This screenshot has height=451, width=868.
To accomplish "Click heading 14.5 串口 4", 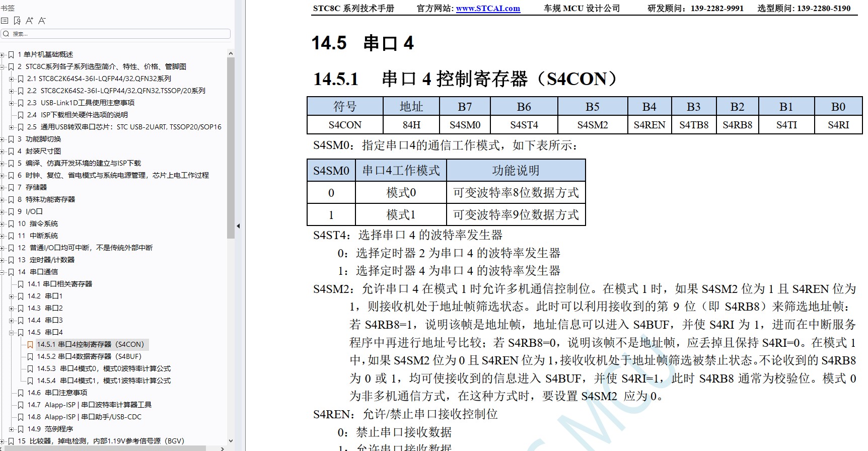I will (x=363, y=43).
